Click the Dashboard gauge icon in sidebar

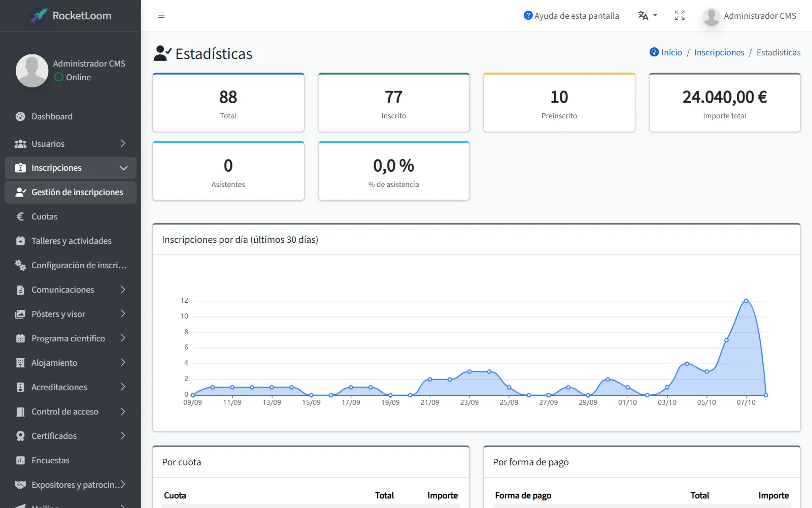point(20,116)
